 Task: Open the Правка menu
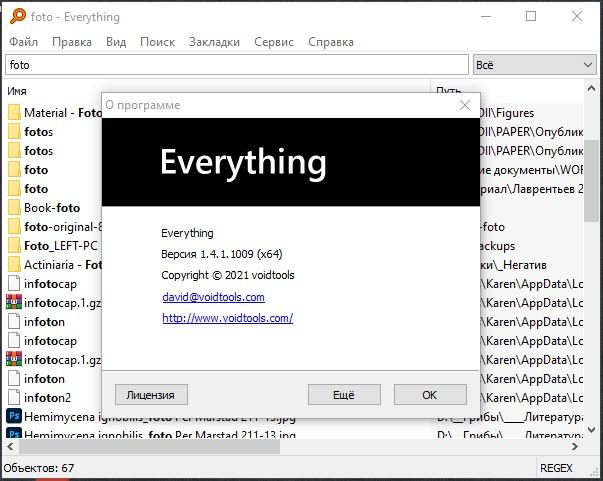click(72, 42)
